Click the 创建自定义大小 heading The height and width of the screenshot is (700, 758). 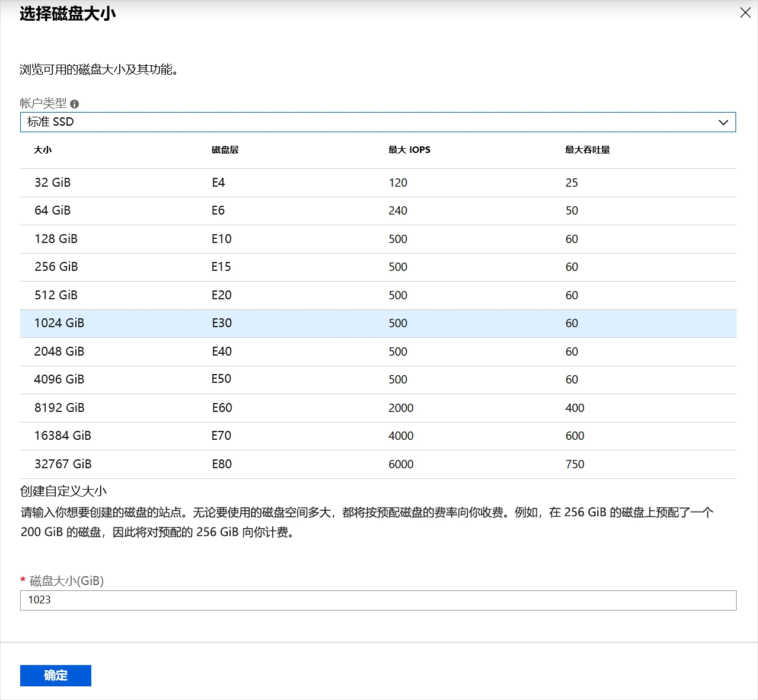click(x=63, y=491)
